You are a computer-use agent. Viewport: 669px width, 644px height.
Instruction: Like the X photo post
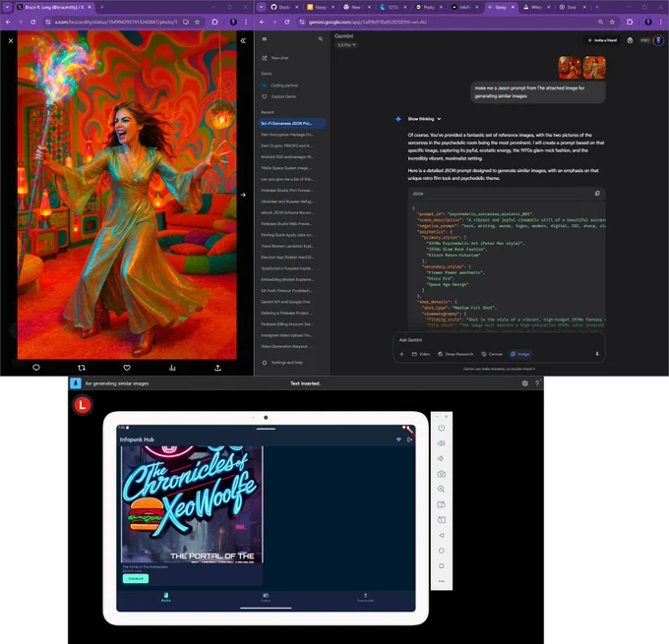coord(127,367)
